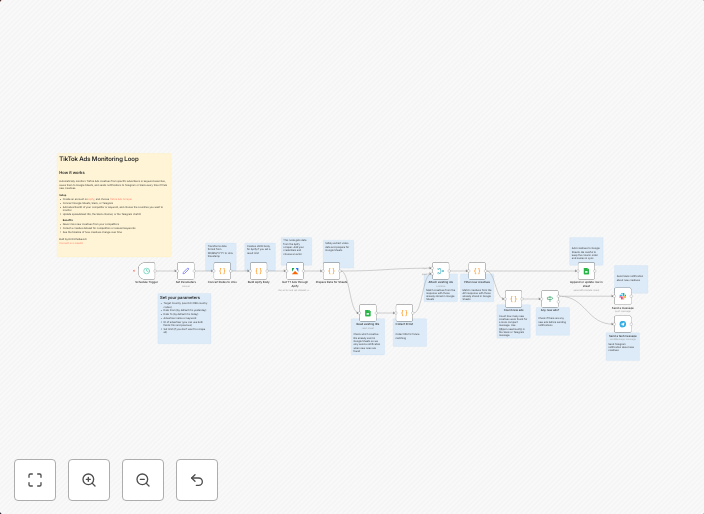Viewport: 704px width, 514px height.
Task: Click the undo reset arrow button
Action: (x=197, y=480)
